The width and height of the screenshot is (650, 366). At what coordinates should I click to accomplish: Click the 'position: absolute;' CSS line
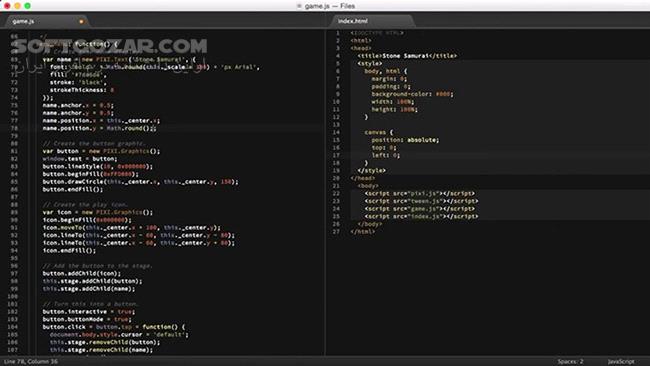tap(405, 140)
